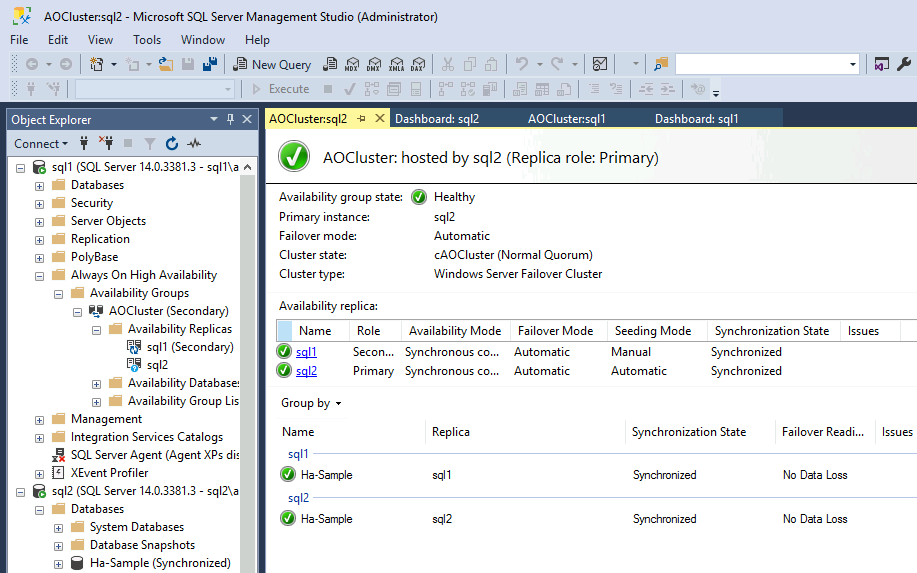Open Toolbar Options overflow arrow
Viewport: 917px width, 573px height.
pyautogui.click(x=716, y=92)
